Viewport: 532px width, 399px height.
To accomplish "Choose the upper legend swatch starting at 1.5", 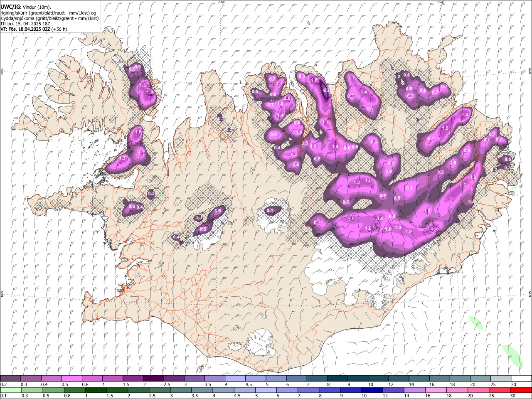I will [133, 379].
